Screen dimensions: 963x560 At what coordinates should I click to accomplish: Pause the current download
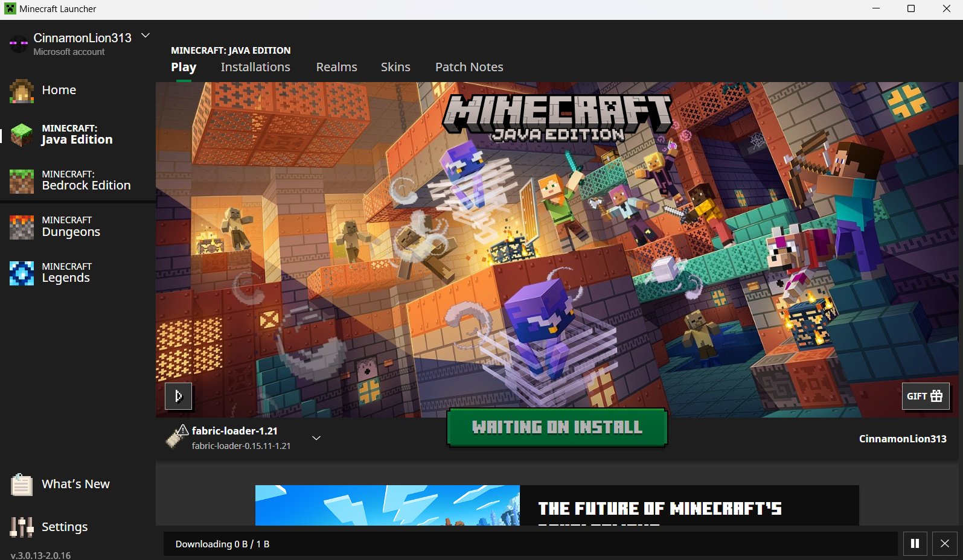[915, 544]
